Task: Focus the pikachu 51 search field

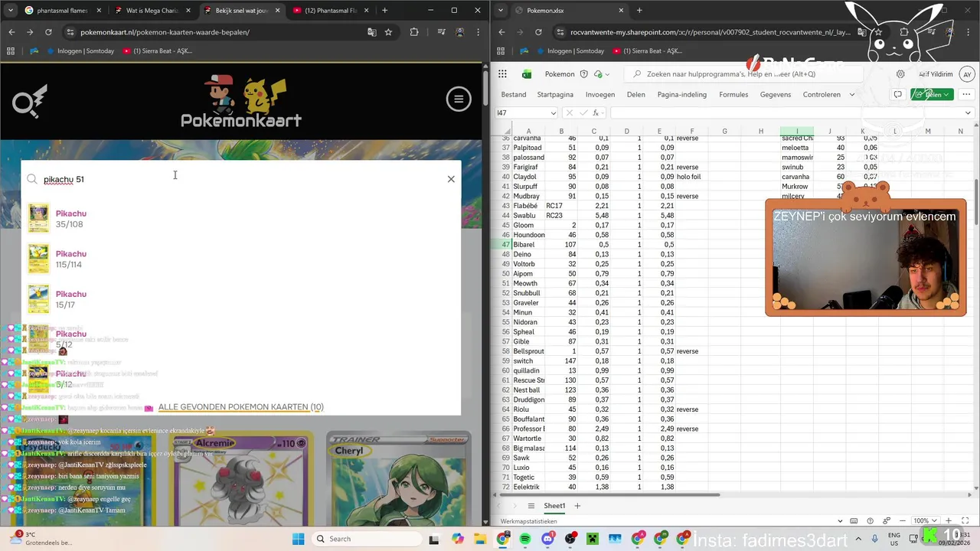Action: (241, 179)
